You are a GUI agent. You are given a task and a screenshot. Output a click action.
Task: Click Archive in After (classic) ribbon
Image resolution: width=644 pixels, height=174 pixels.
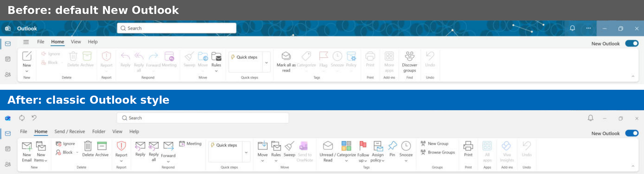[102, 149]
